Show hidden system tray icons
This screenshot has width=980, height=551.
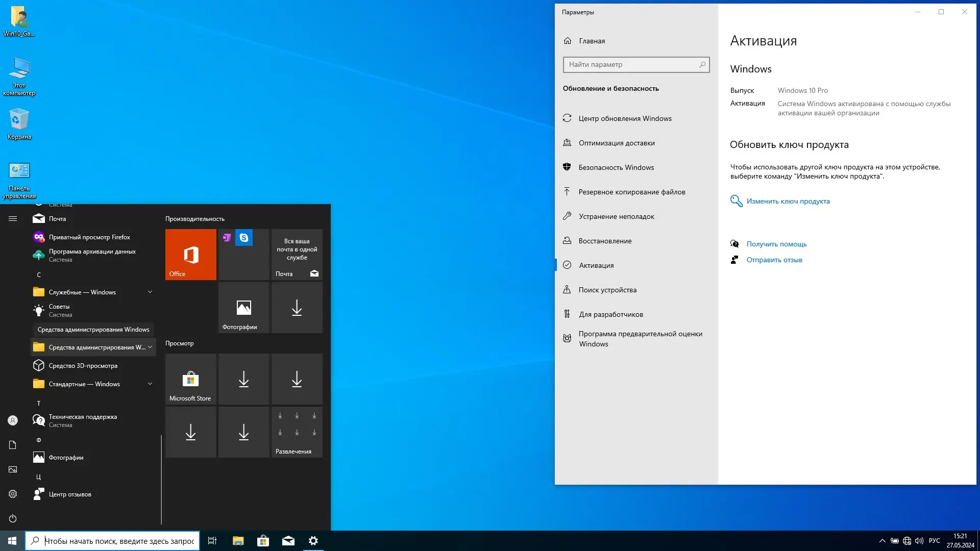coord(882,541)
